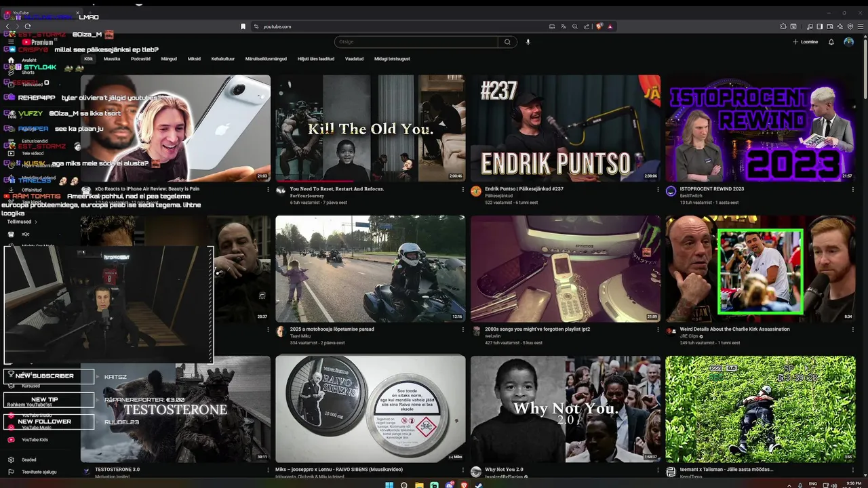
Task: Open YouTube notifications bell
Action: tap(831, 42)
